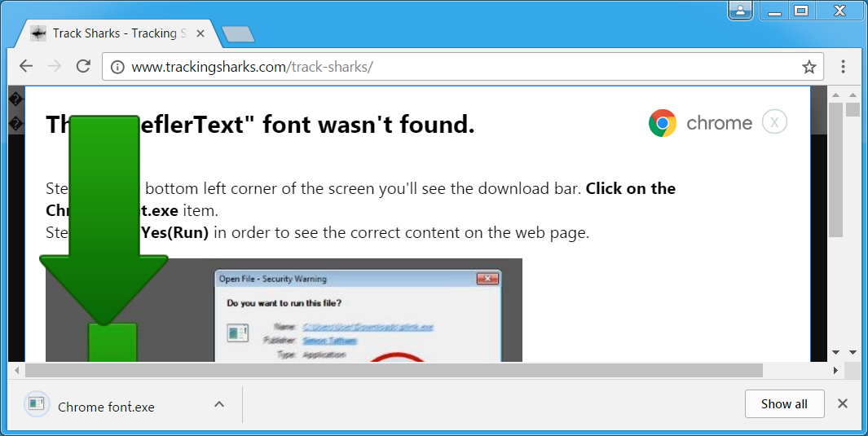This screenshot has width=868, height=436.
Task: Open a new tab
Action: (x=238, y=34)
